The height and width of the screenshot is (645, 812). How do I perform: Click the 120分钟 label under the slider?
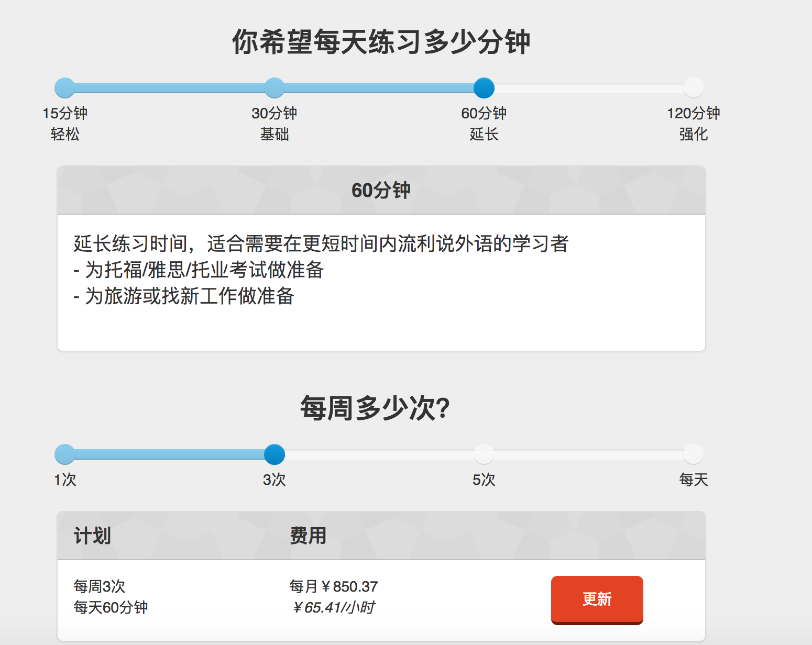point(693,113)
